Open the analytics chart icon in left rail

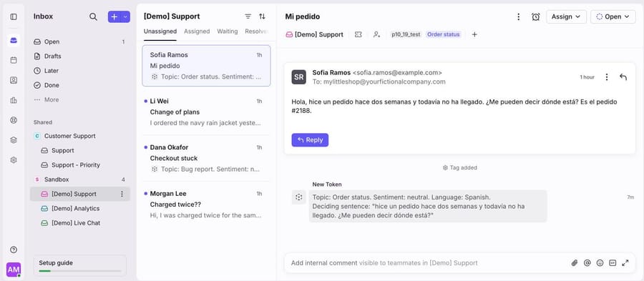[x=14, y=100]
